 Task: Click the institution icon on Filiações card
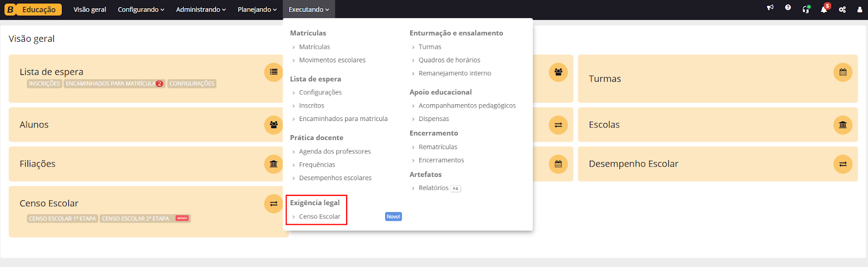click(273, 164)
